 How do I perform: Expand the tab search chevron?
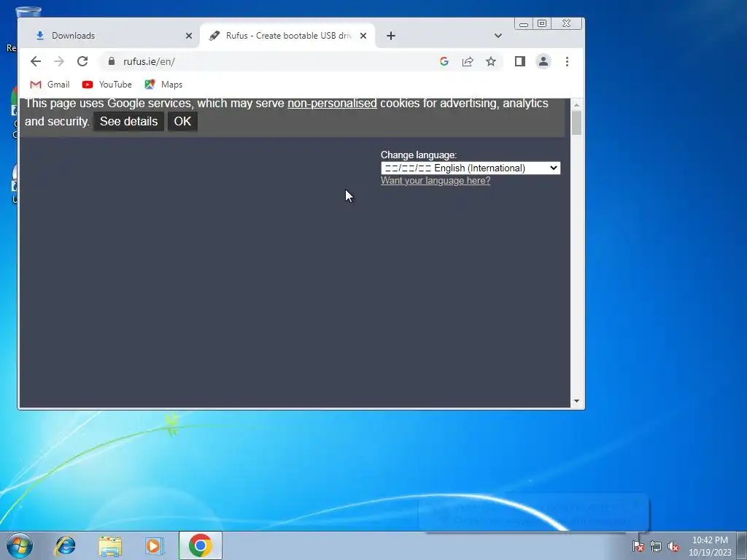tap(498, 36)
